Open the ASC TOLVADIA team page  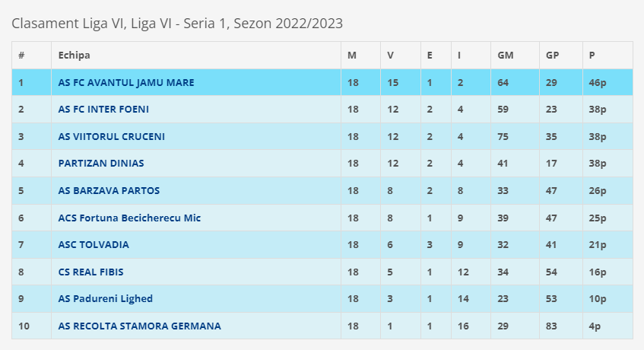(x=94, y=245)
